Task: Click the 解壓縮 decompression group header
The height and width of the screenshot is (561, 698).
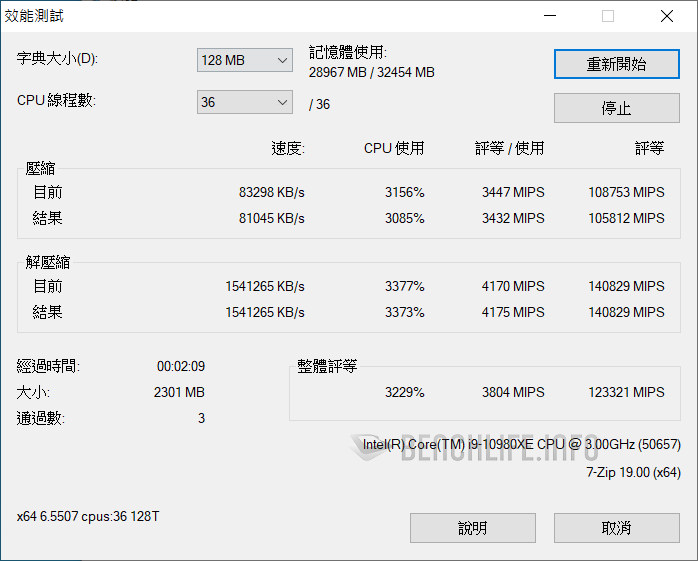Action: tap(47, 262)
